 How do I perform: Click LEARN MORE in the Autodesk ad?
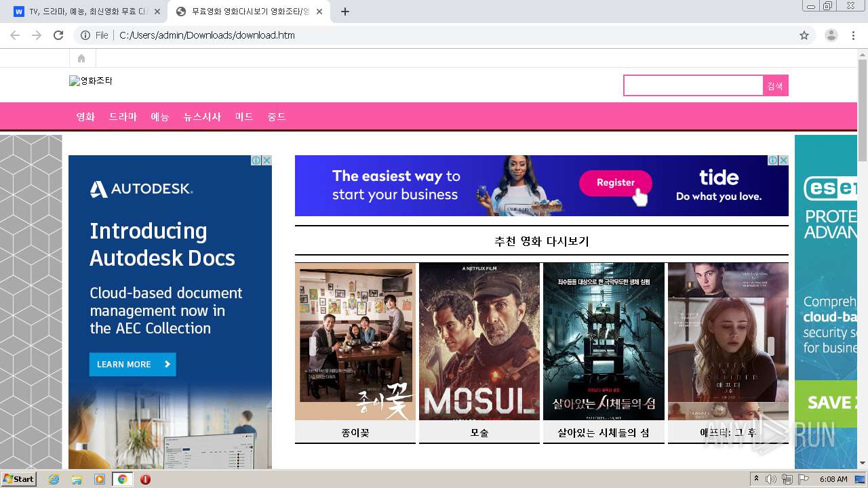point(132,364)
